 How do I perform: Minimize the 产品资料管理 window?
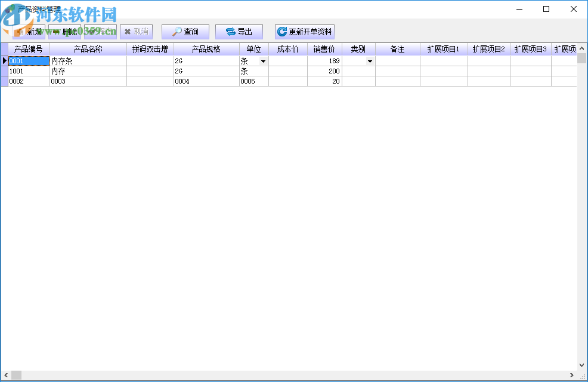[x=519, y=9]
